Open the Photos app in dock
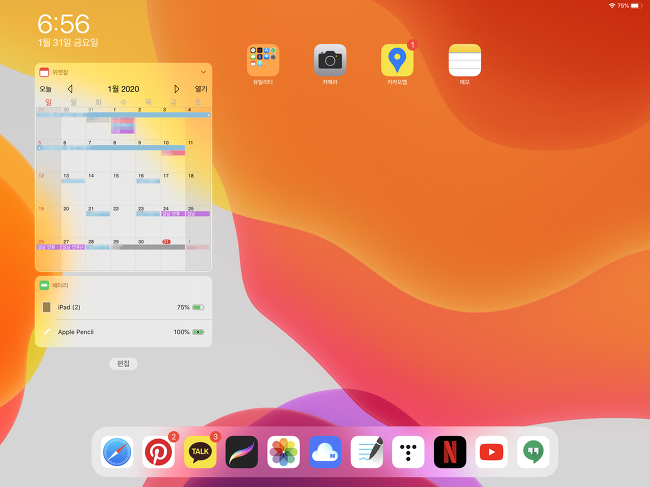The image size is (650, 487). coord(284,452)
